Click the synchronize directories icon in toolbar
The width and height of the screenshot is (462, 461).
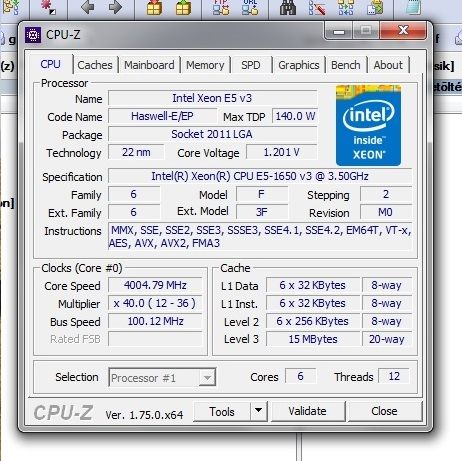point(346,7)
